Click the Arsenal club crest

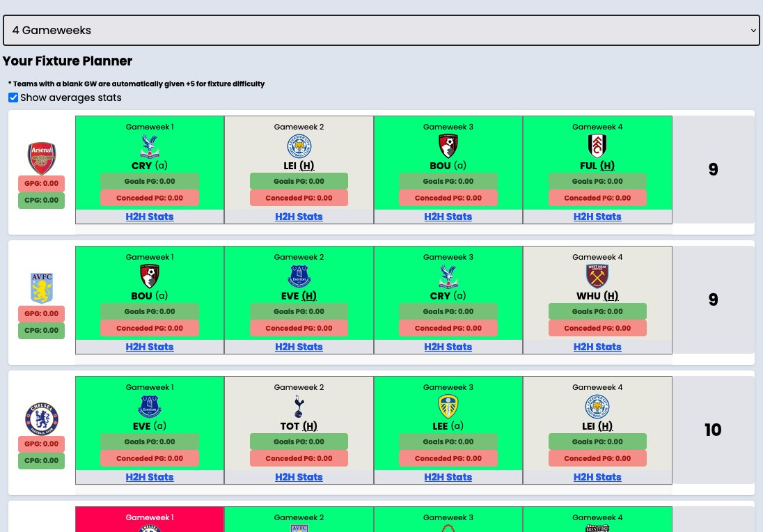coord(42,158)
